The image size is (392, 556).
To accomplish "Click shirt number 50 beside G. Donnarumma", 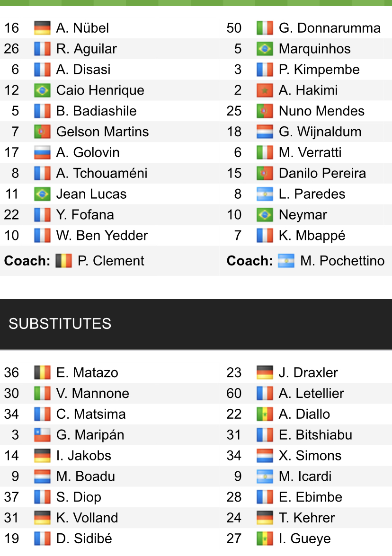I will point(234,28).
